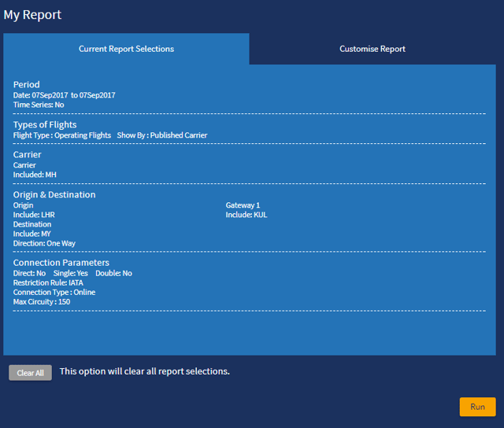Select the Origin & Destination heading

point(54,194)
